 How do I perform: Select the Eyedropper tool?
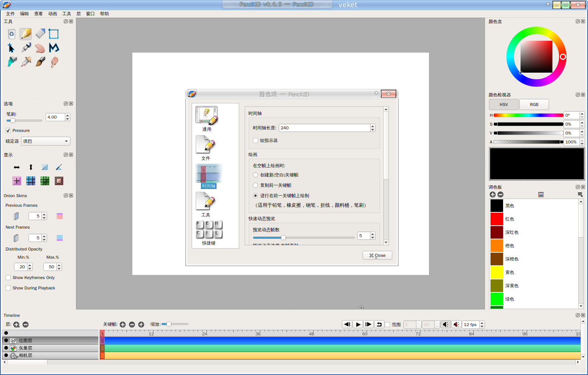pyautogui.click(x=26, y=62)
